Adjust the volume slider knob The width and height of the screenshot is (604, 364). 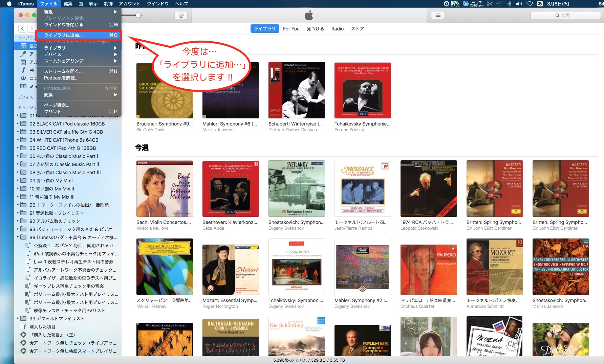click(x=138, y=15)
